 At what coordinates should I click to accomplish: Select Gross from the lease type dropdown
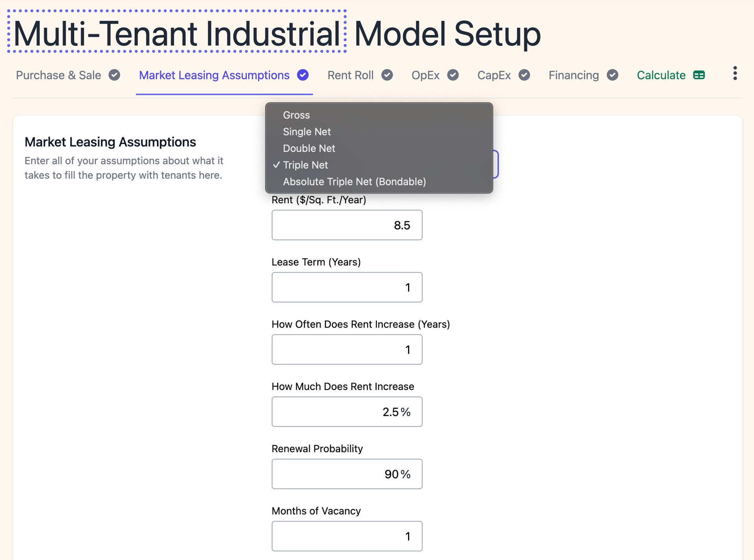point(296,115)
